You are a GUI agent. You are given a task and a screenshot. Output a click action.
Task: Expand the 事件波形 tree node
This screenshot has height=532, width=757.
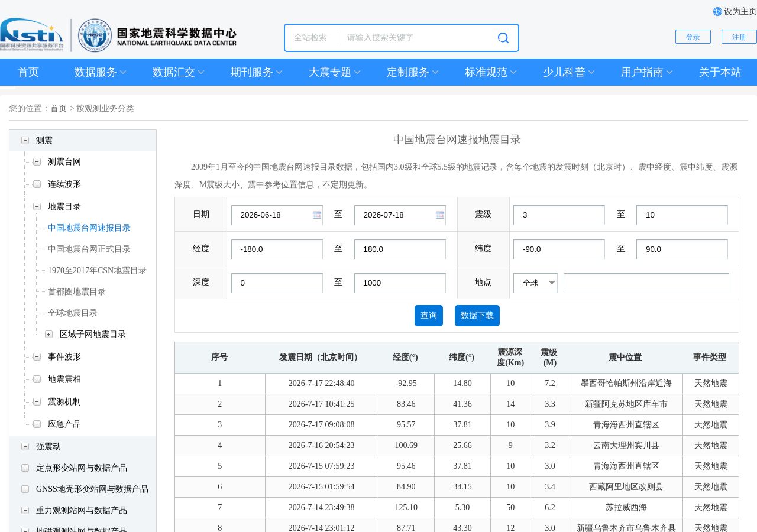pos(37,357)
